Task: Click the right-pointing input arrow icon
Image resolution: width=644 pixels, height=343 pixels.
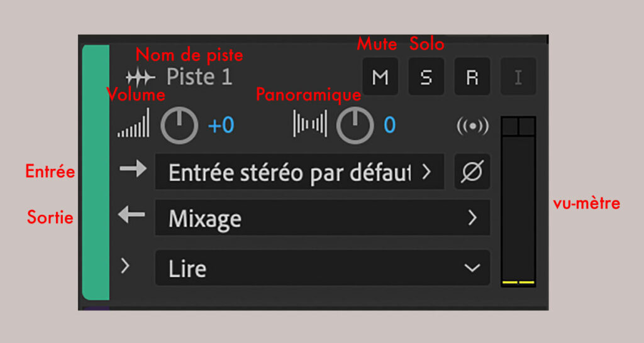Action: coord(132,171)
